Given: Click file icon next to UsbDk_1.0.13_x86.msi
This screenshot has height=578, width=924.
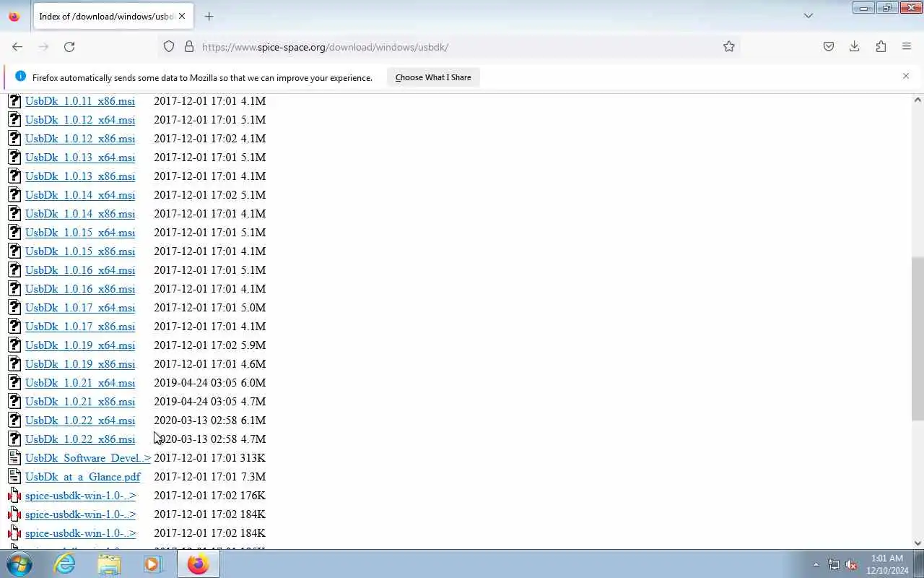Looking at the screenshot, I should click(14, 176).
